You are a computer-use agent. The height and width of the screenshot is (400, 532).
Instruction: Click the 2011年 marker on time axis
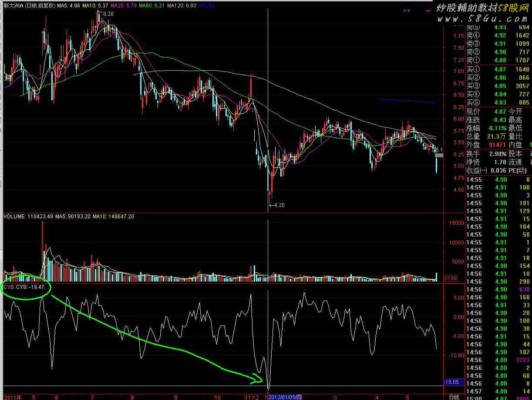[x=11, y=397]
